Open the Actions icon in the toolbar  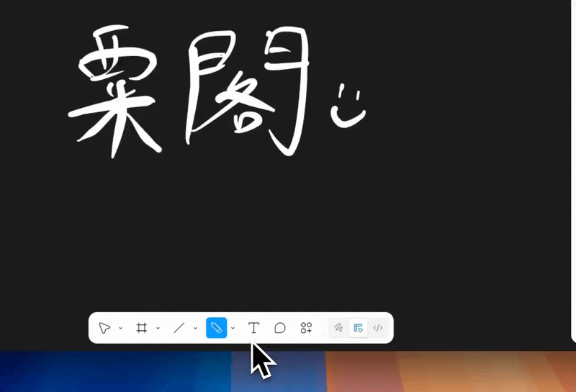pyautogui.click(x=306, y=328)
